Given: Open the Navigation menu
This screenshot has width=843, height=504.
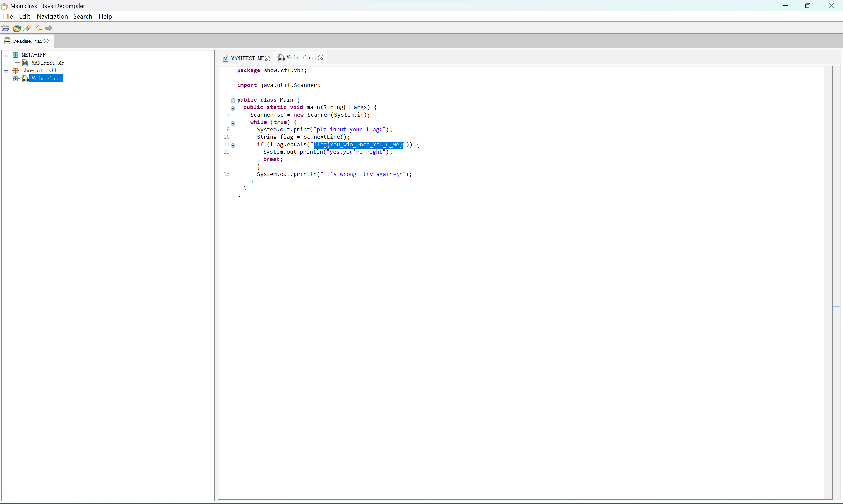Looking at the screenshot, I should [x=52, y=16].
